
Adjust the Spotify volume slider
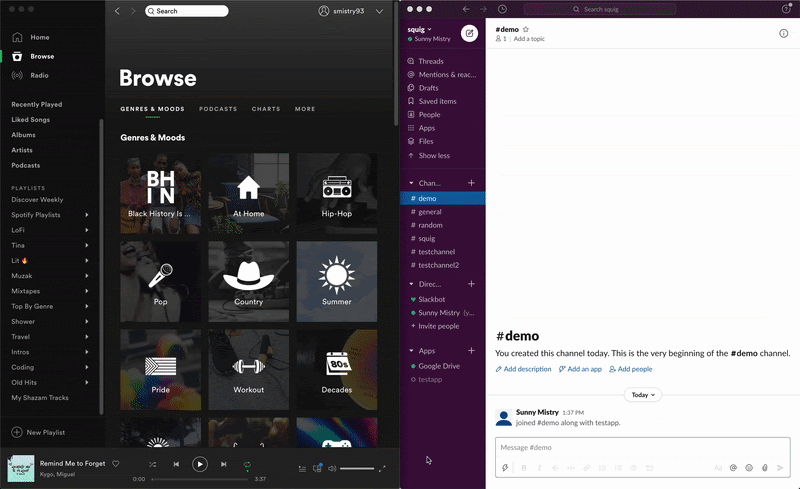coord(357,469)
